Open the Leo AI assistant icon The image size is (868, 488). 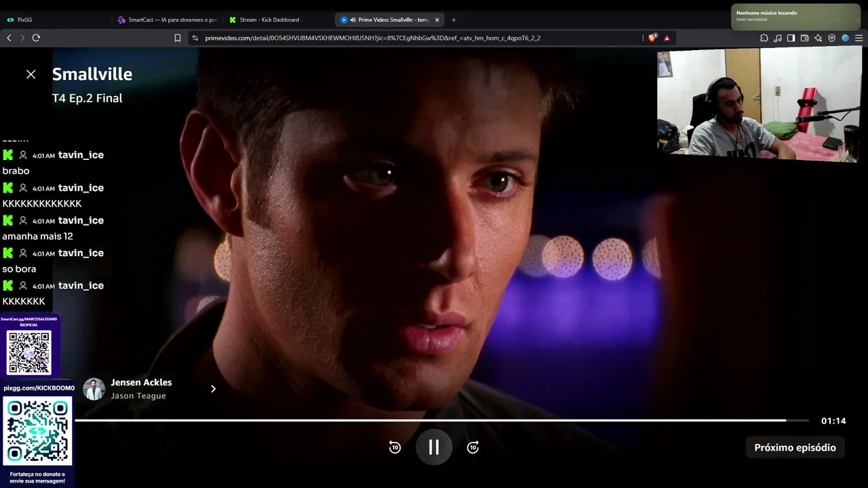[x=818, y=38]
